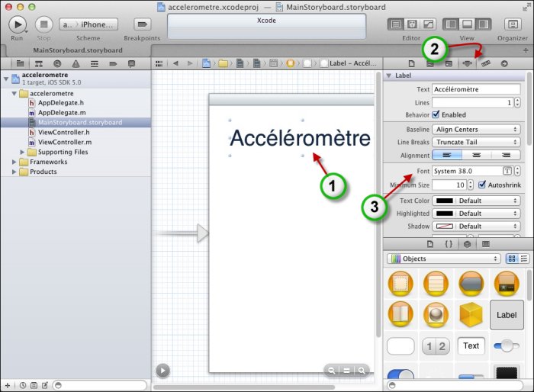Click the Text field containing Accéléromètre

pyautogui.click(x=476, y=89)
